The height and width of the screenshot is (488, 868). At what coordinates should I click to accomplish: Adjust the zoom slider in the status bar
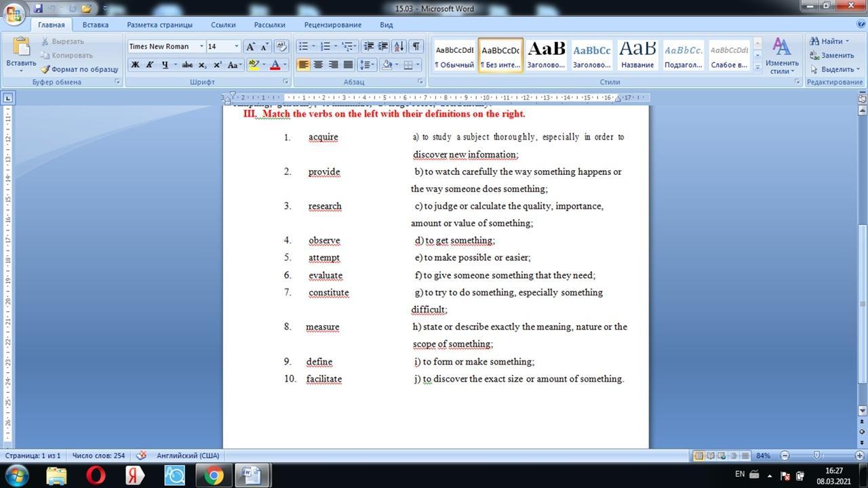point(816,455)
